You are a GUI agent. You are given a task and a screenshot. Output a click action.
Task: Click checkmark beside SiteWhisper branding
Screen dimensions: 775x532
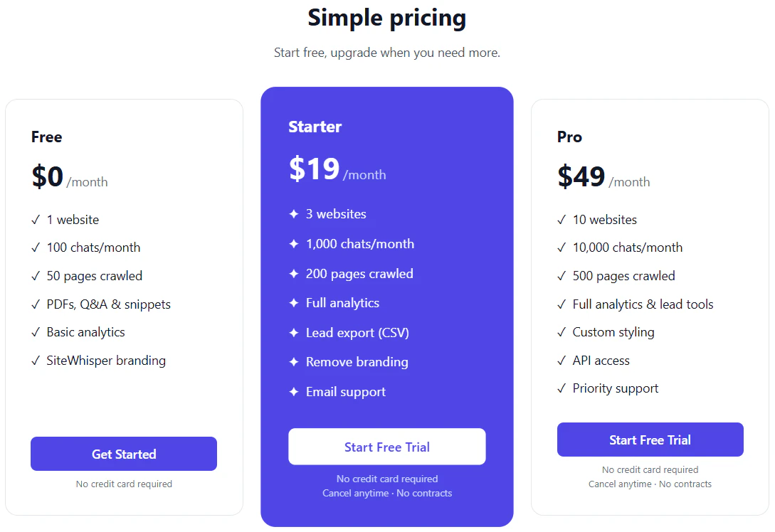pyautogui.click(x=35, y=361)
